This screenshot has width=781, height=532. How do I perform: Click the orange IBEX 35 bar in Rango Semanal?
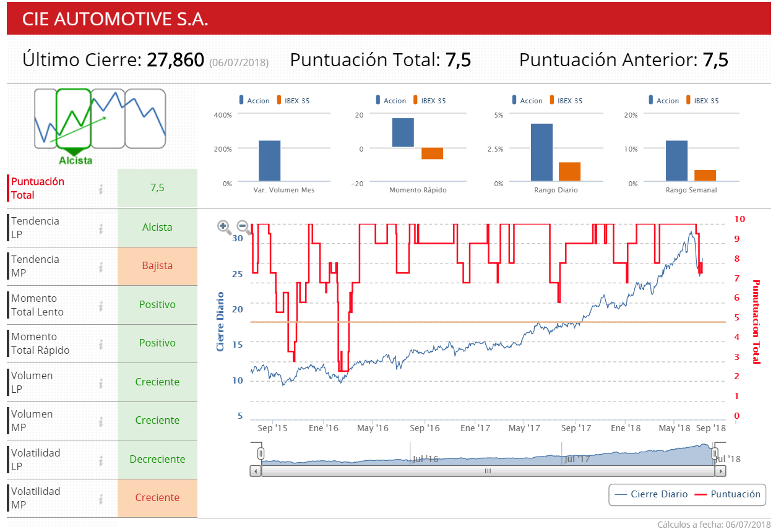coord(705,176)
